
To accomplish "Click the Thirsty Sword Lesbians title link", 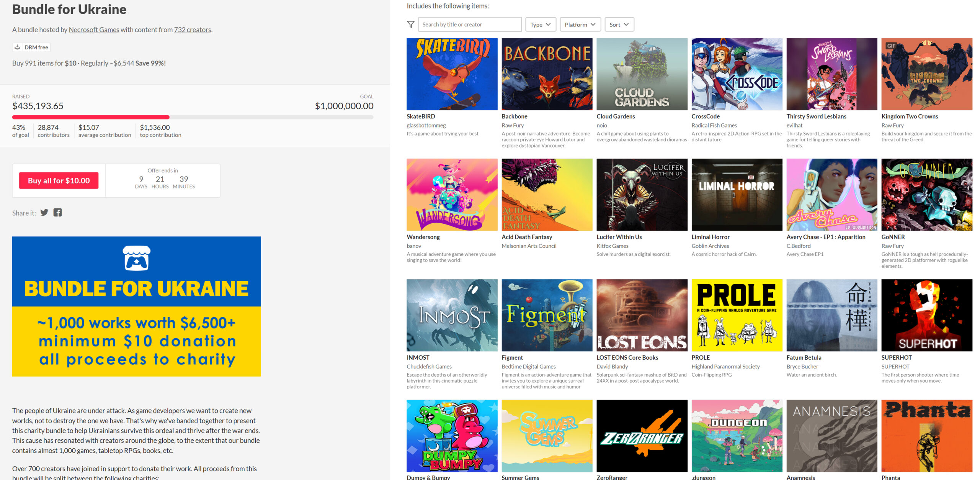I will pos(816,116).
